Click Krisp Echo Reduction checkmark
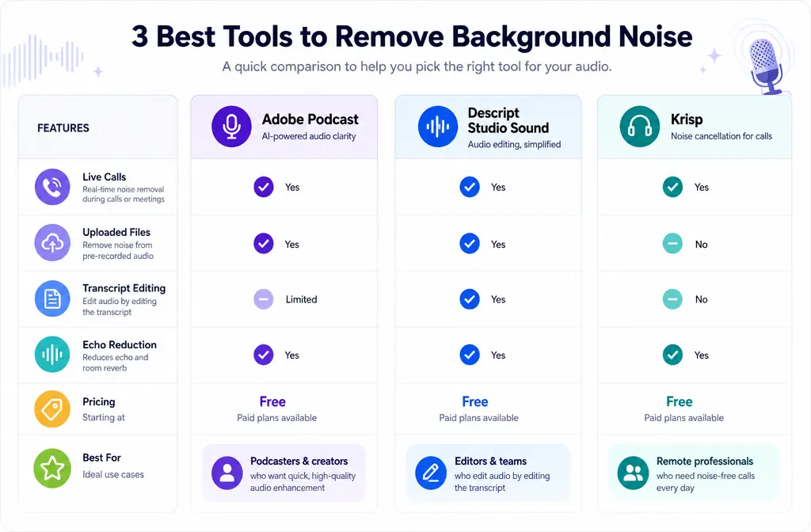 pyautogui.click(x=673, y=355)
